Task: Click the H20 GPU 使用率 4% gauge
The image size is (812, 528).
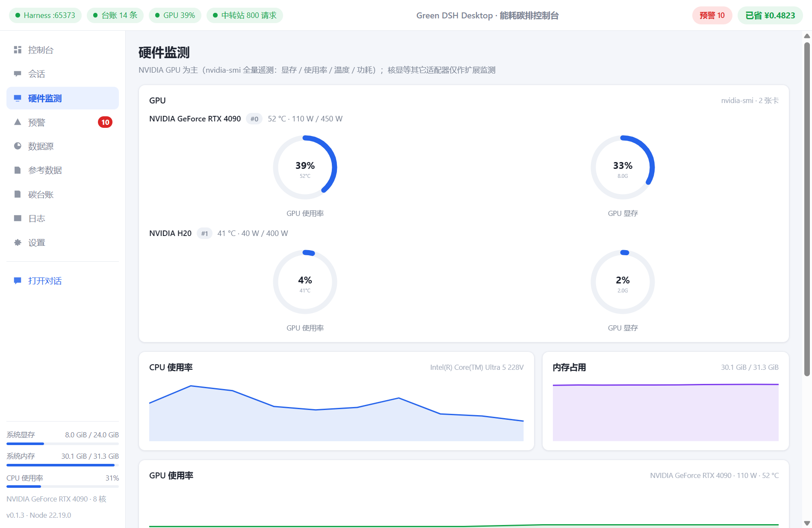Action: (x=305, y=282)
